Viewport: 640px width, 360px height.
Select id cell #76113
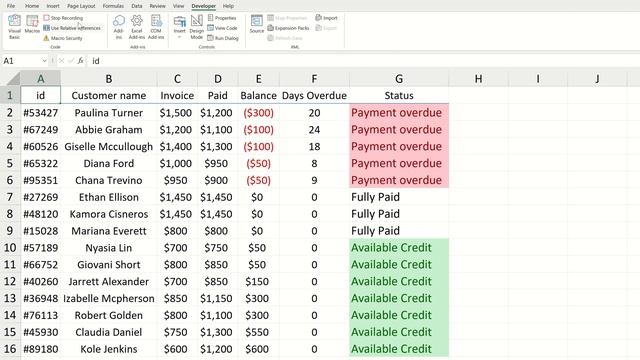point(40,315)
